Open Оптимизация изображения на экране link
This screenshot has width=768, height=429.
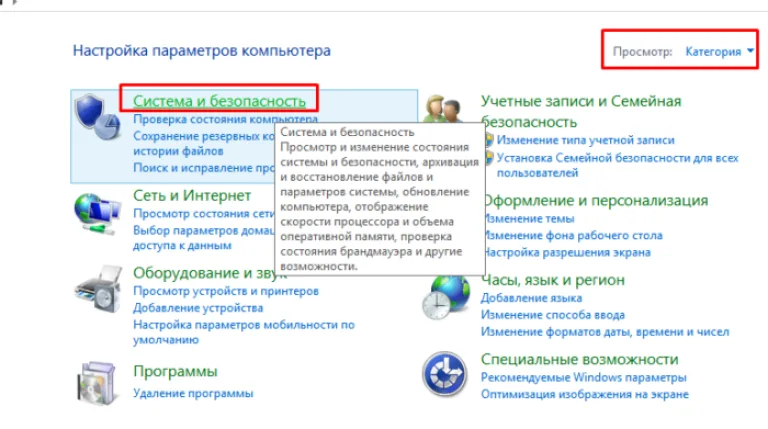click(585, 394)
